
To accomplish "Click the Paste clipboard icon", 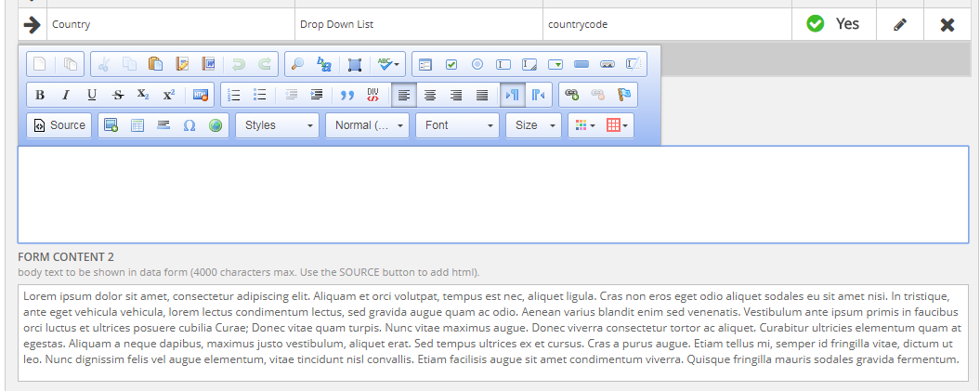I will (x=156, y=64).
